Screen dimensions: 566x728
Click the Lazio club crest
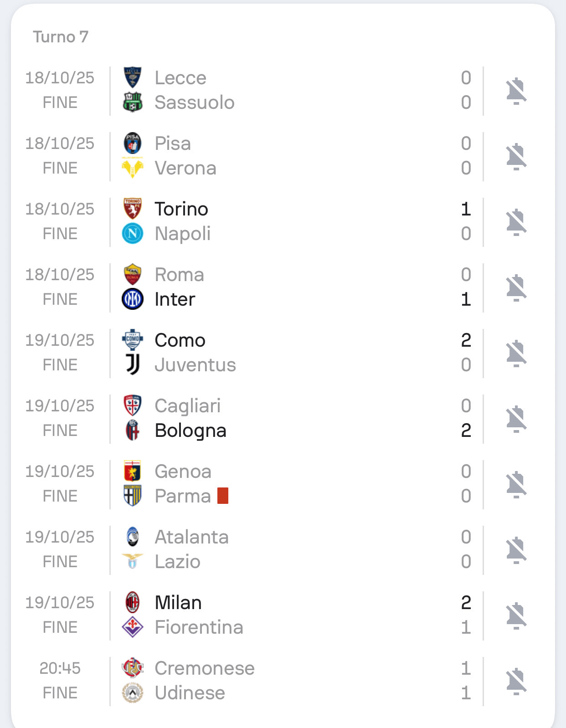click(x=133, y=562)
